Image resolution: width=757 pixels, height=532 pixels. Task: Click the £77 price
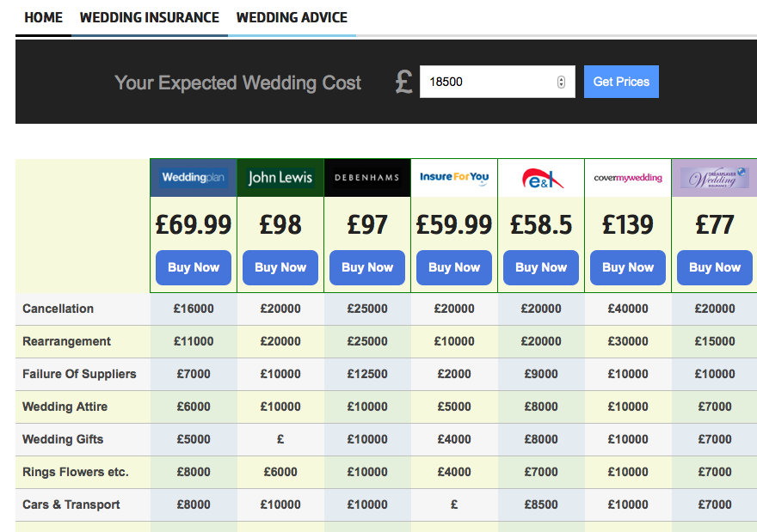coord(715,225)
